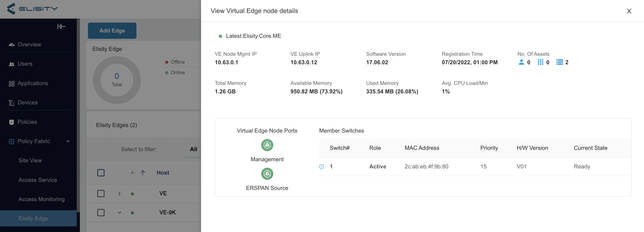Click the Current State column header
The height and width of the screenshot is (232, 644).
coord(591,148)
